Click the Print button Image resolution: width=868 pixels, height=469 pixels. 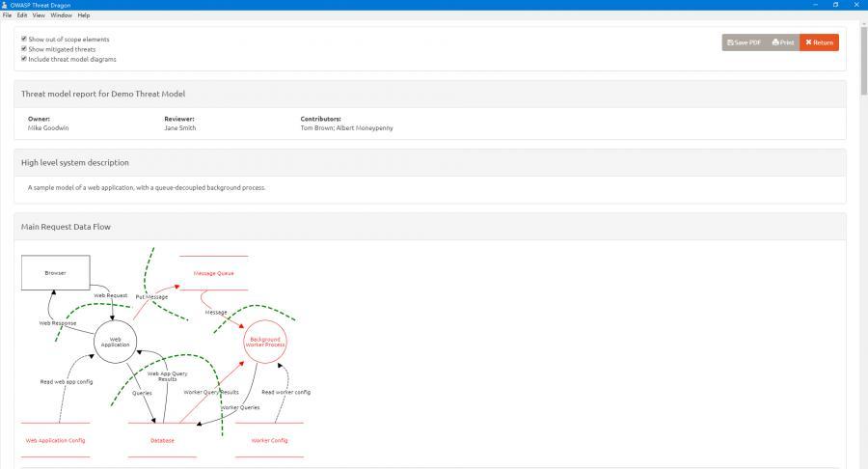783,42
